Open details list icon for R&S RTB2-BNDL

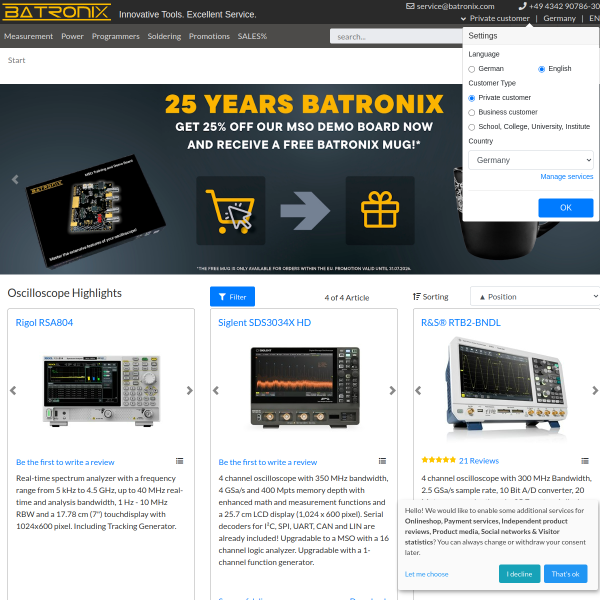(585, 461)
